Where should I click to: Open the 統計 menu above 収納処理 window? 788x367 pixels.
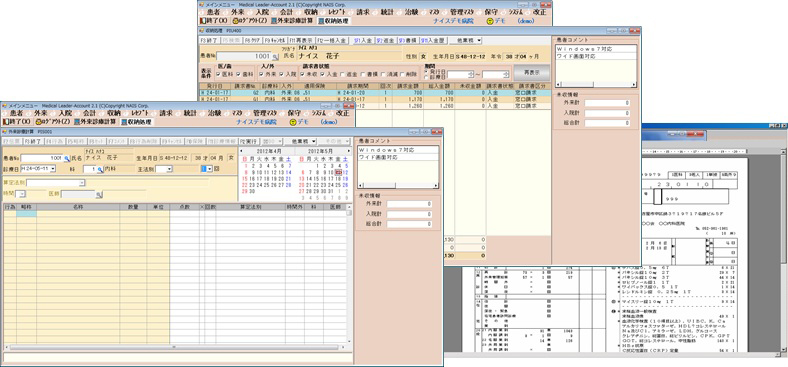[x=386, y=12]
